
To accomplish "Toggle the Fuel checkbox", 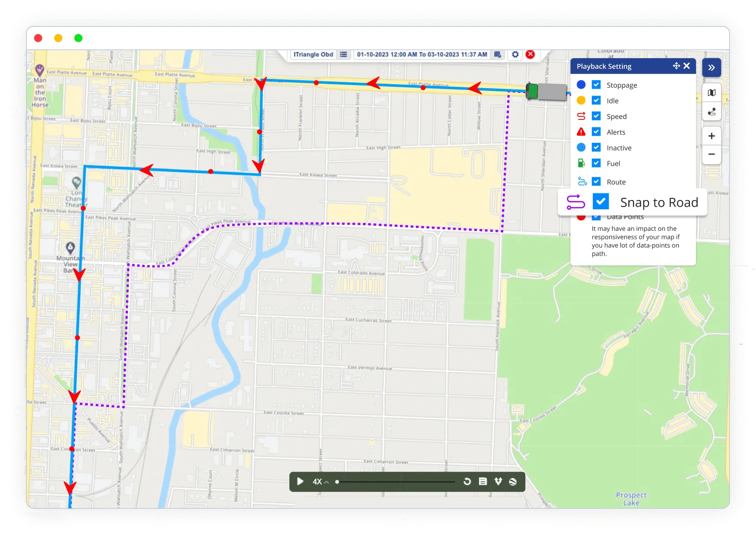I will tap(596, 163).
